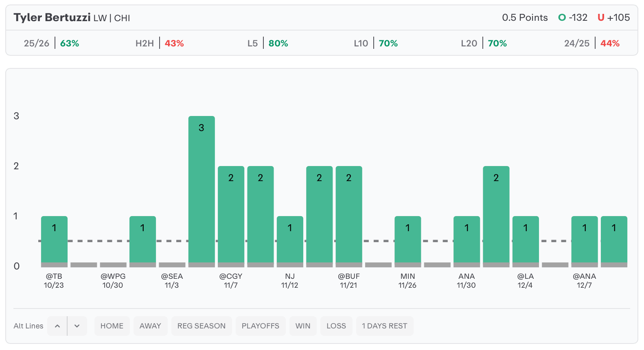
Task: Open the L20 70% split
Action: coord(484,43)
